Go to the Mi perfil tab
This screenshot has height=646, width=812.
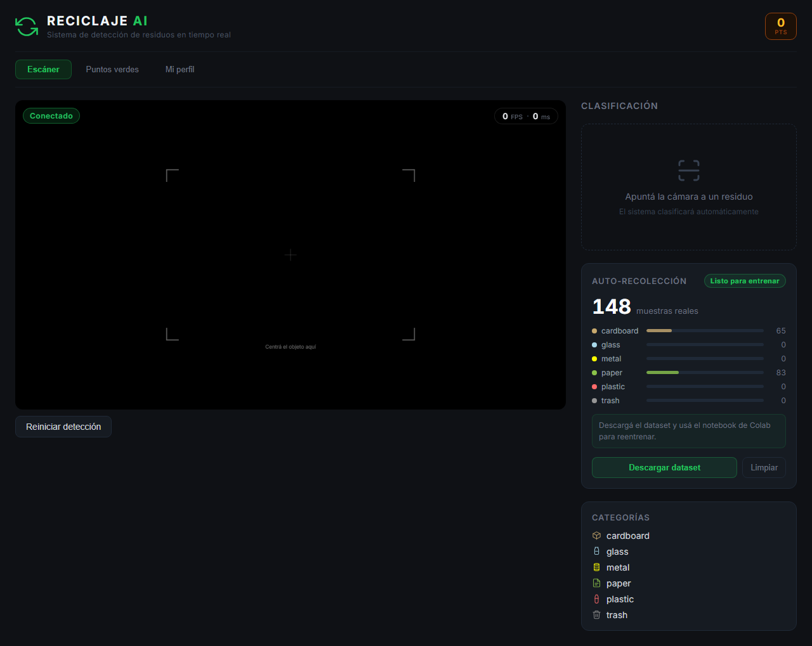pos(180,70)
